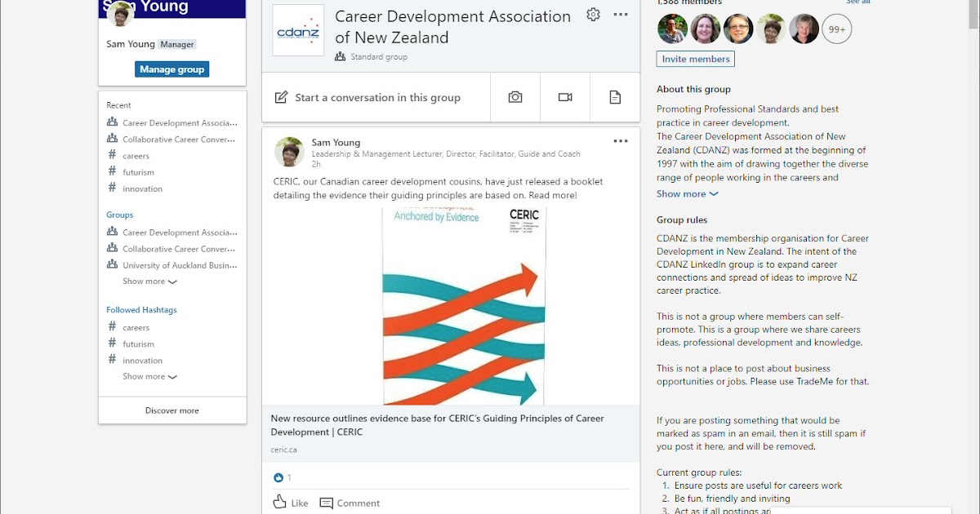Open the futurism hashtag feed
Screen dimensions: 980x514
click(x=137, y=343)
